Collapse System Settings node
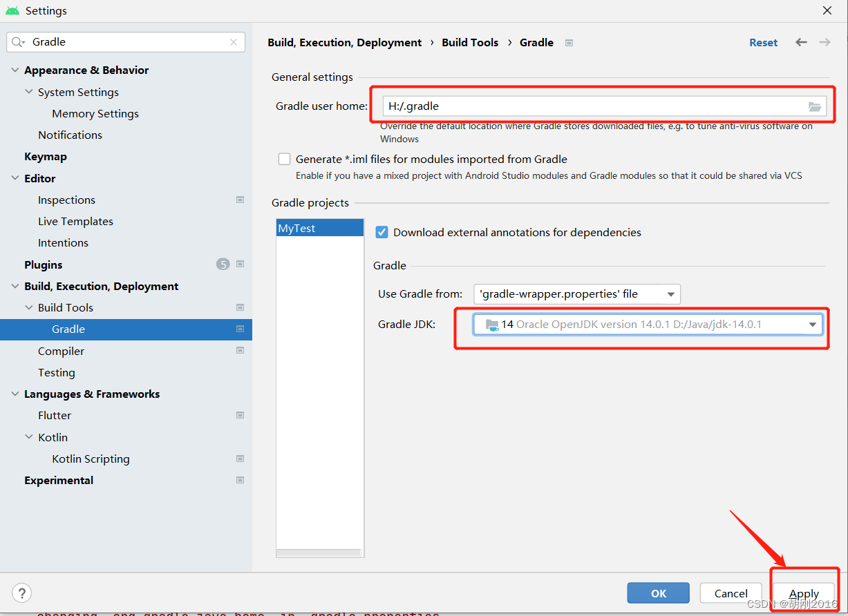Screen dimensions: 848x616 (x=29, y=92)
